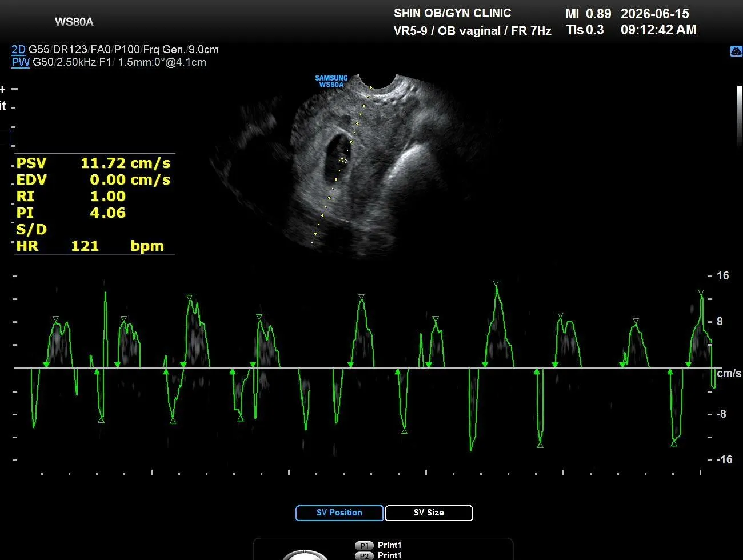Click the PSV 11.72 cm/s measurement row

[94, 163]
